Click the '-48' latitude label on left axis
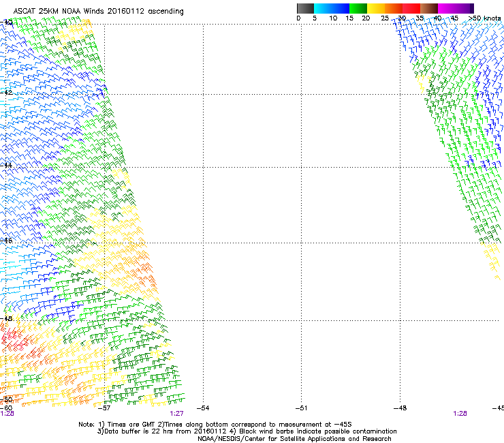Screen dimensions: 504x443 point(6,318)
